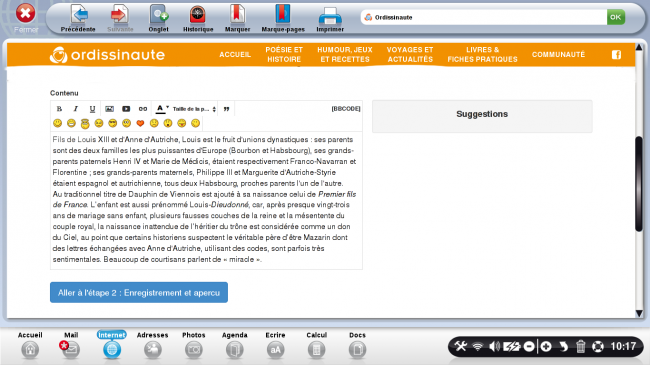The height and width of the screenshot is (365, 650).
Task: Insert the surprised open-mouth emoji
Action: [167, 123]
